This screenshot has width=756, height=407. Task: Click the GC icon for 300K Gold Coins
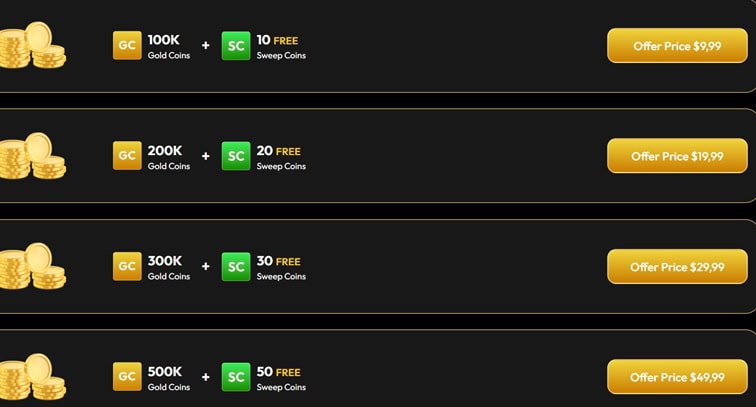pyautogui.click(x=127, y=267)
